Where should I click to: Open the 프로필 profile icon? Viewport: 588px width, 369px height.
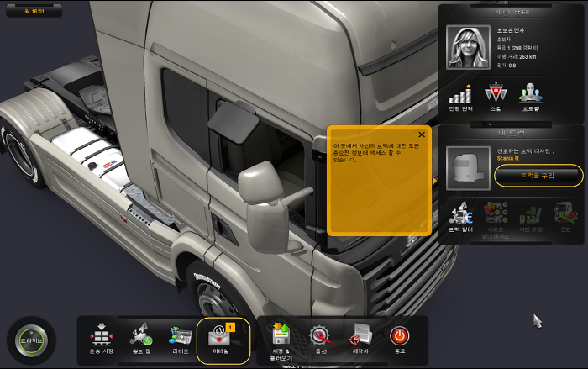[531, 98]
